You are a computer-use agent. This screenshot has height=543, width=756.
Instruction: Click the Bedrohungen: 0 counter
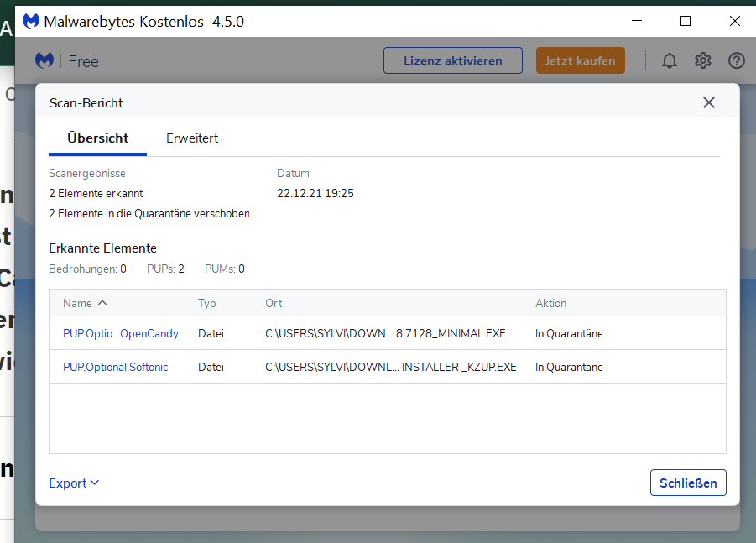pos(87,269)
